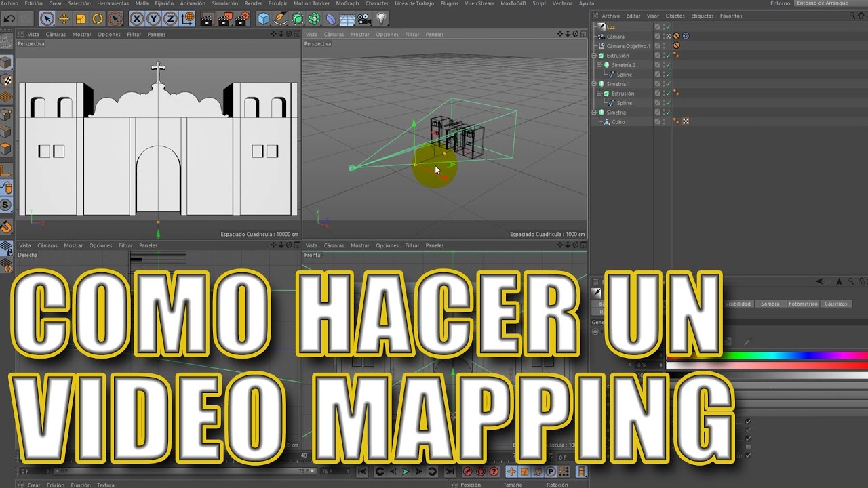Click the Cubo checkerboard texture tag
The height and width of the screenshot is (488, 868).
[685, 122]
